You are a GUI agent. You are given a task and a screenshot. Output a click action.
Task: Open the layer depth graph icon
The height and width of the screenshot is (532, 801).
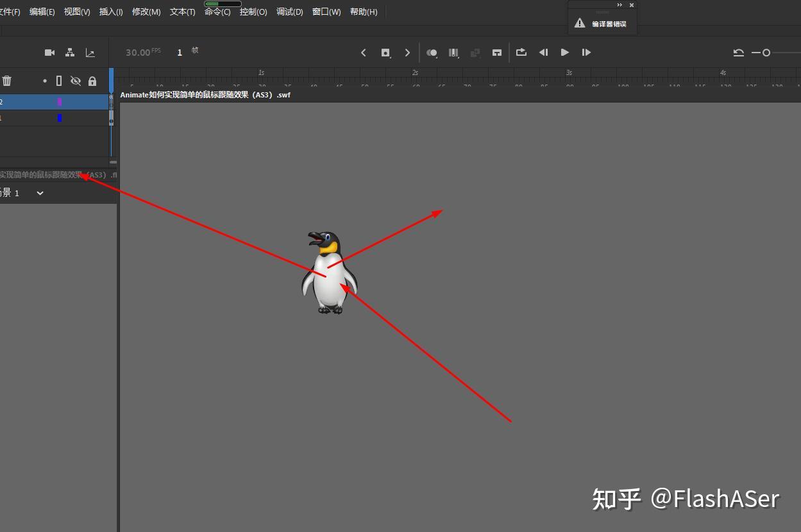coord(90,53)
